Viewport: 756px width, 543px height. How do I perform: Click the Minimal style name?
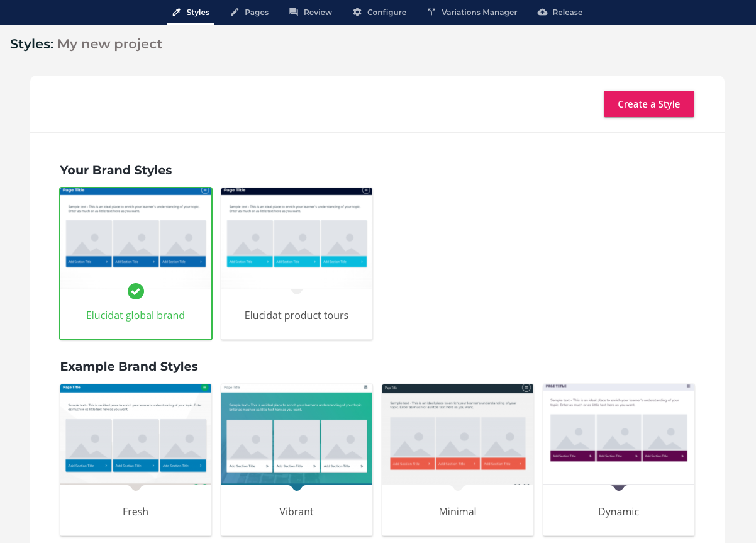458,512
